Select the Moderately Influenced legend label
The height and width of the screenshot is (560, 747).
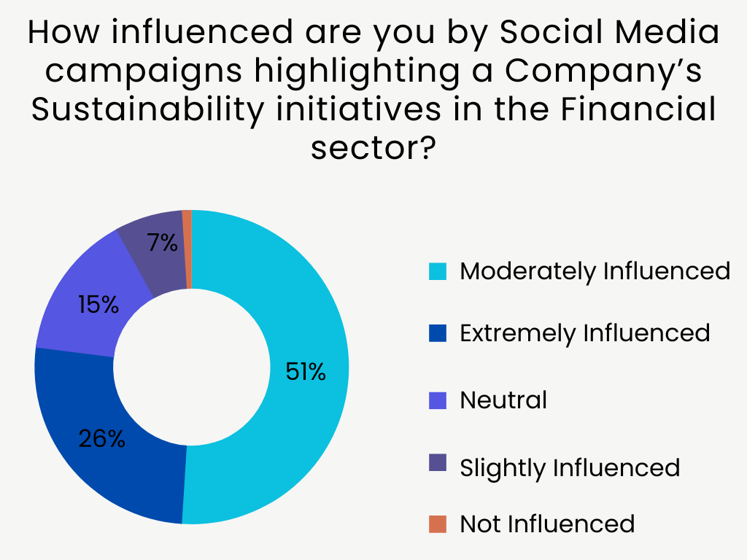point(595,271)
